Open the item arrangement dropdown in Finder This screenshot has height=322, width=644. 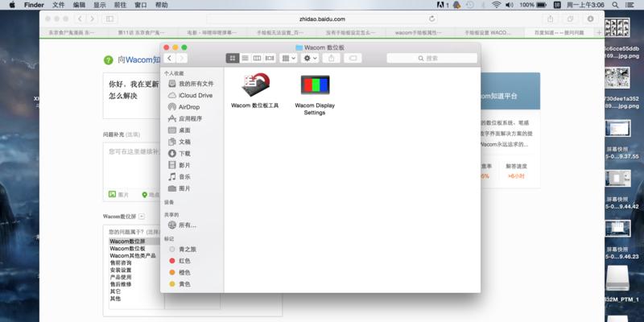288,58
